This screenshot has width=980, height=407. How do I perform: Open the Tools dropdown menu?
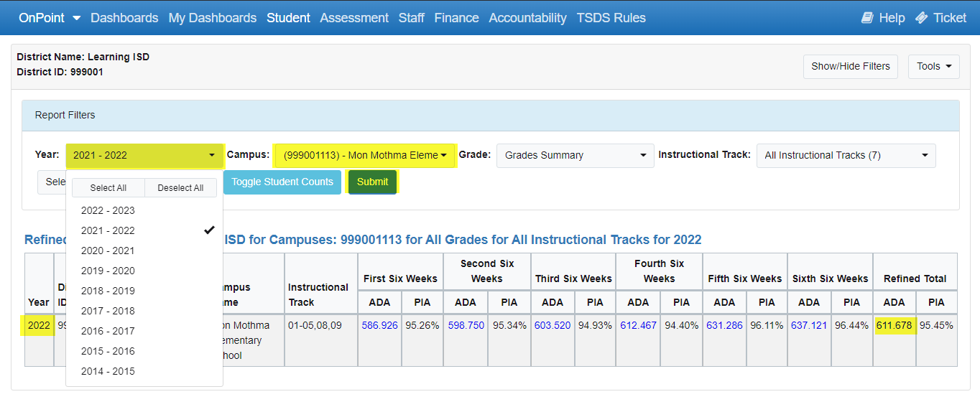(x=933, y=66)
